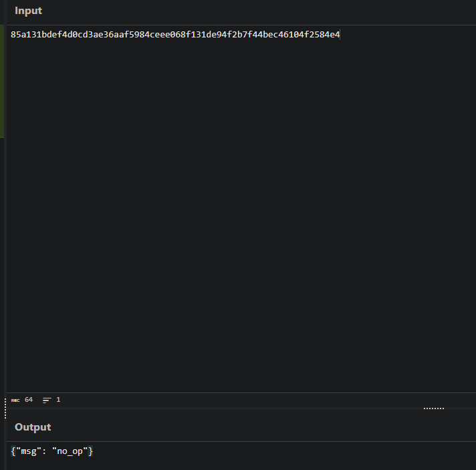This screenshot has width=476, height=470.
Task: Click the vertical dotted resize handle at left edge
Action: tap(5, 408)
